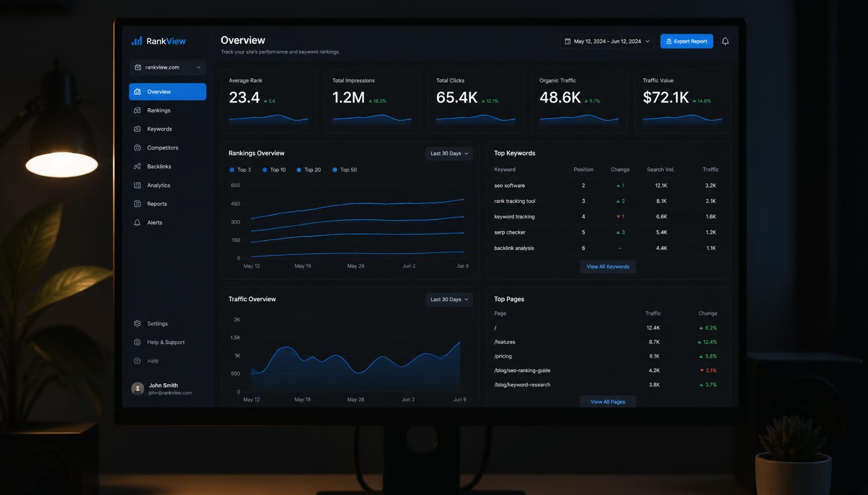
Task: Open the "/blog/seo-ranking-guide" page entry
Action: [x=522, y=371]
